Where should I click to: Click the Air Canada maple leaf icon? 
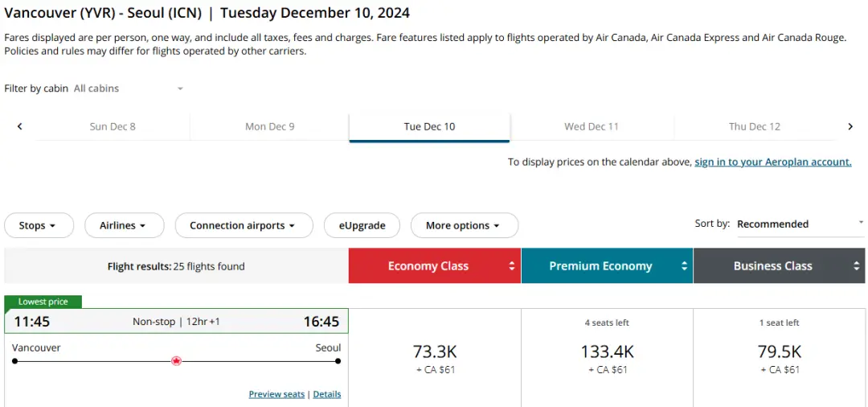176,361
